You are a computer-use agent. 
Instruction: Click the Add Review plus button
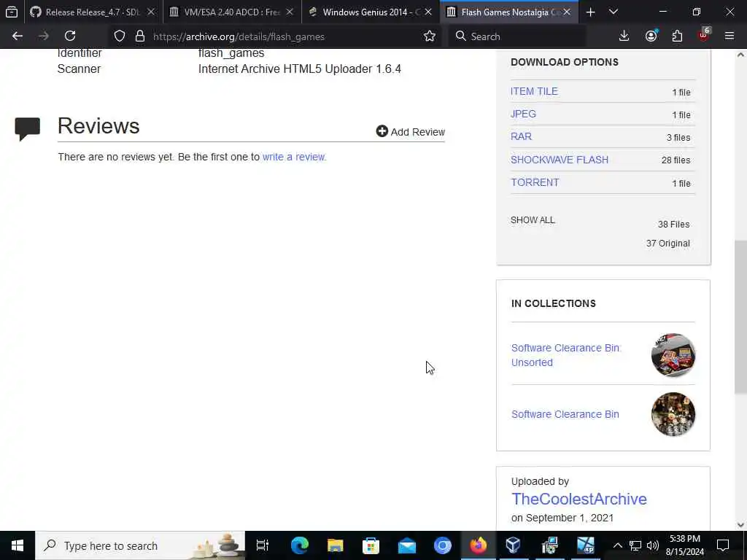click(x=410, y=132)
